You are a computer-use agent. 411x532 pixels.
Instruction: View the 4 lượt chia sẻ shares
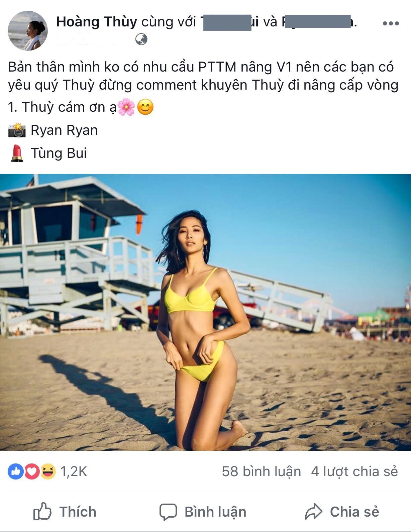(x=354, y=471)
